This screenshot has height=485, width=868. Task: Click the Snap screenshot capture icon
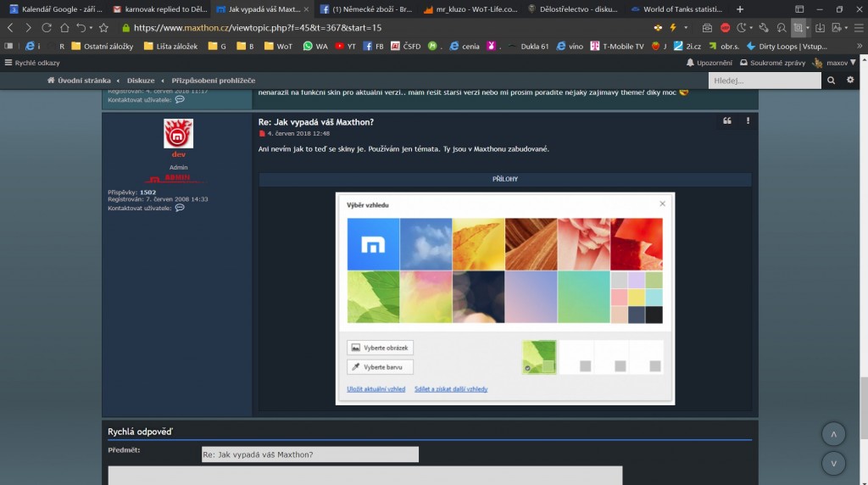tap(798, 28)
